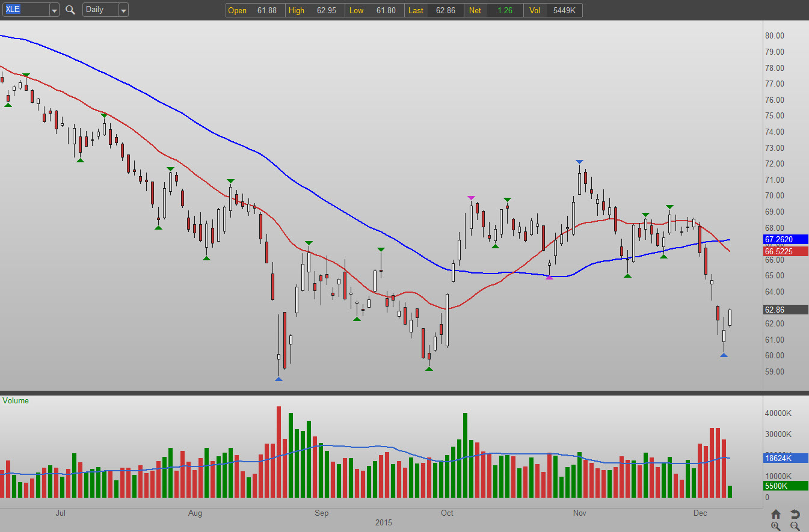Click the home icon to reset chart
The height and width of the screenshot is (532, 809).
776,514
